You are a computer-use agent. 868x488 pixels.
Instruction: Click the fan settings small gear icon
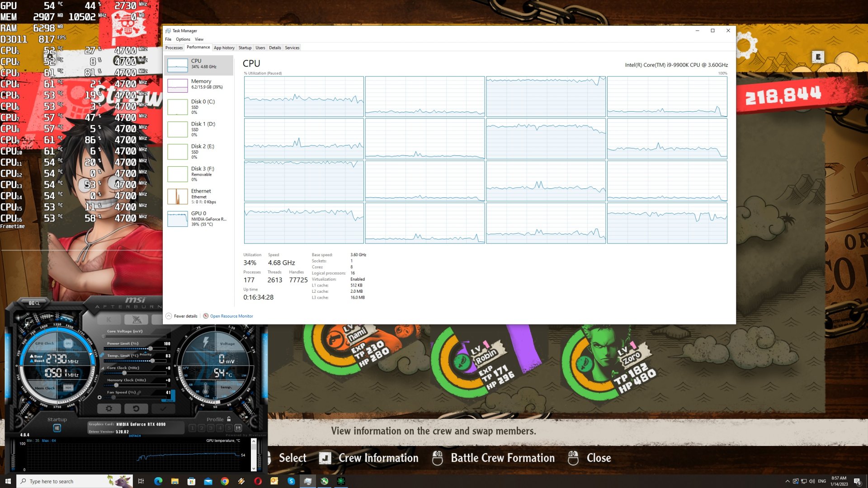click(x=99, y=398)
